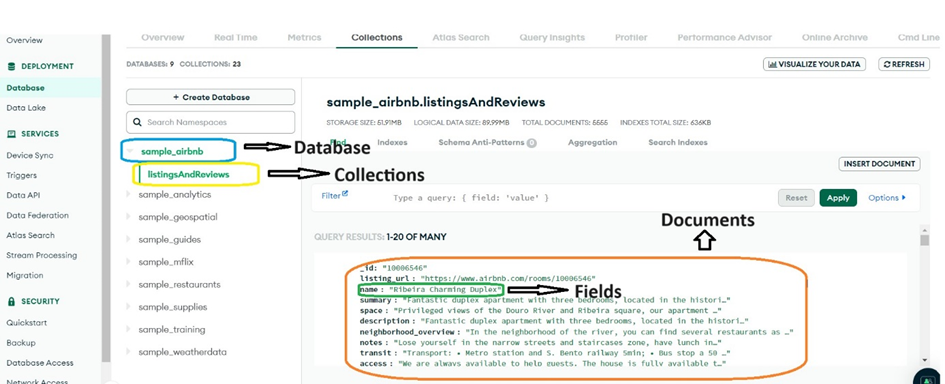Select the listingsAndReviews collection
Viewport: 945px width, 384px height.
189,175
